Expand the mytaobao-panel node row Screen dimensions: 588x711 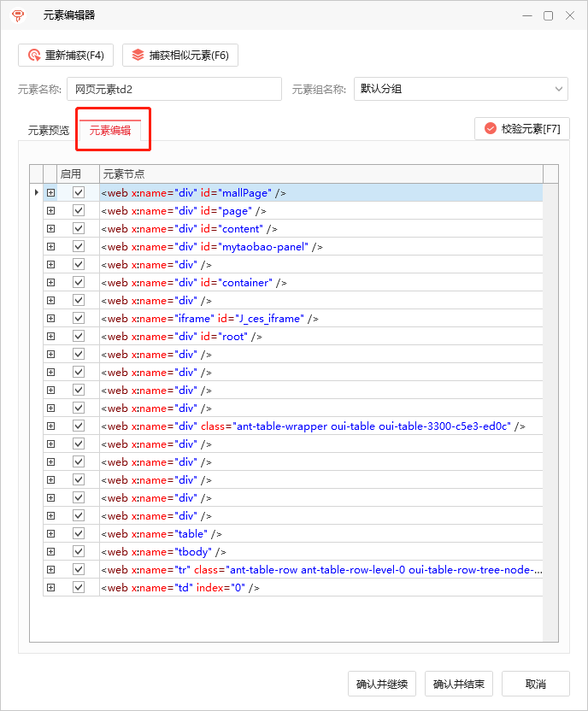50,247
